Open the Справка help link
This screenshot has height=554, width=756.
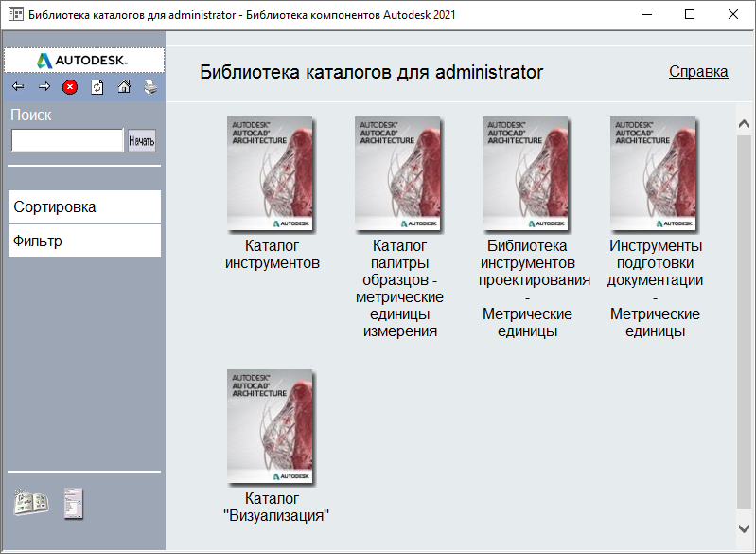click(698, 71)
